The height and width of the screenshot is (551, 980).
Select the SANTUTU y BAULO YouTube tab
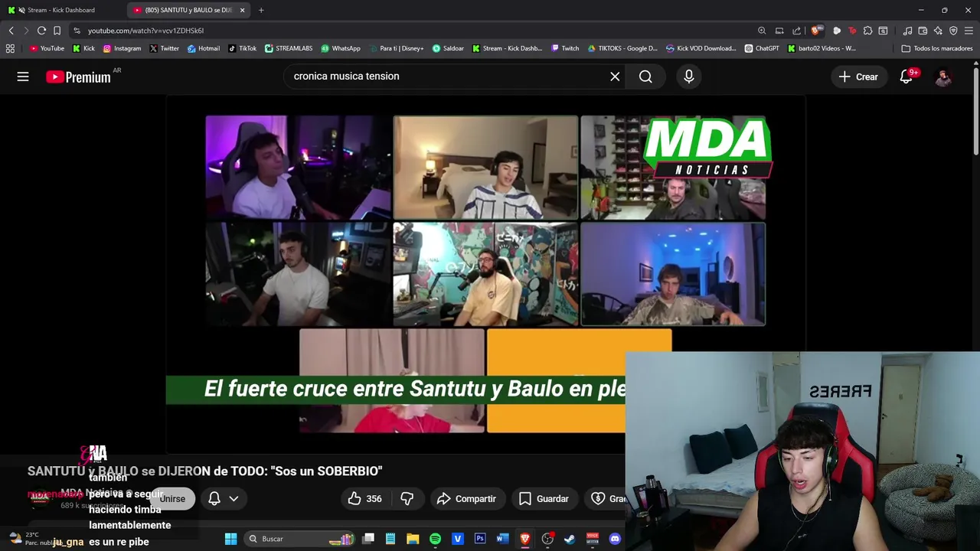tap(188, 10)
